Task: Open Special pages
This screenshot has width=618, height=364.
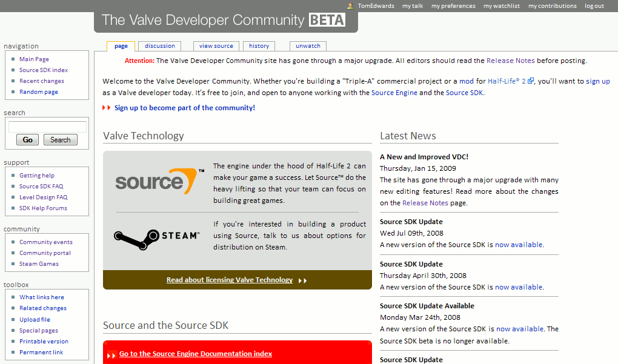Action: click(39, 331)
